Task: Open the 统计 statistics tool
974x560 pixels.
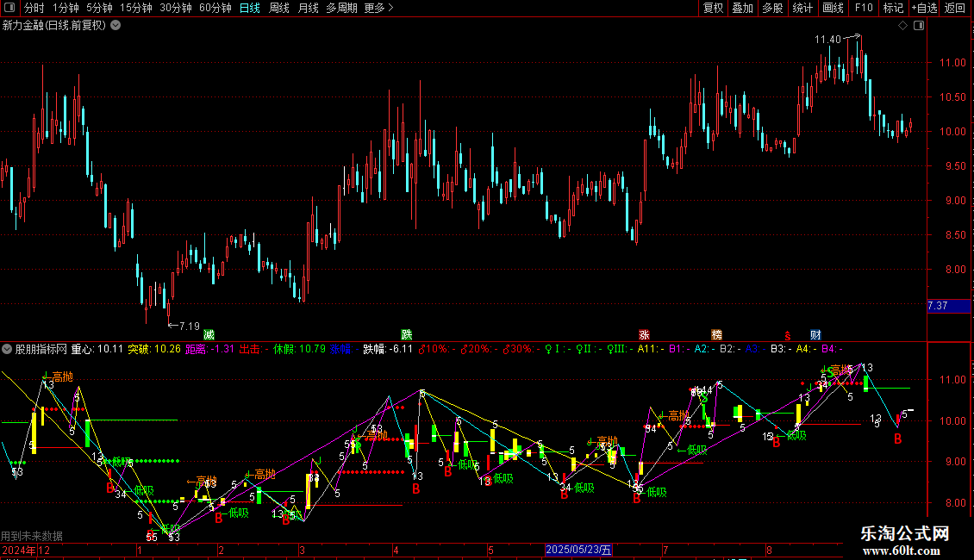Action: pos(802,8)
